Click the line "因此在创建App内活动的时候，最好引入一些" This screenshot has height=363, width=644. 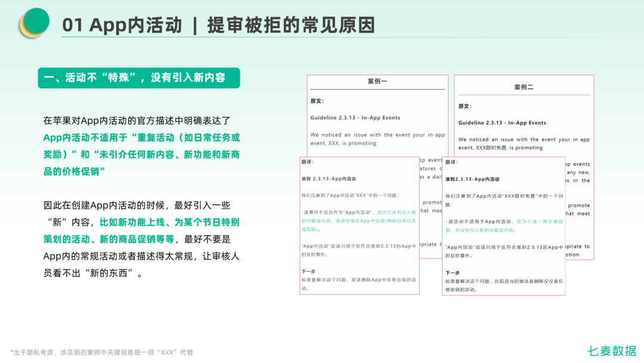point(137,205)
